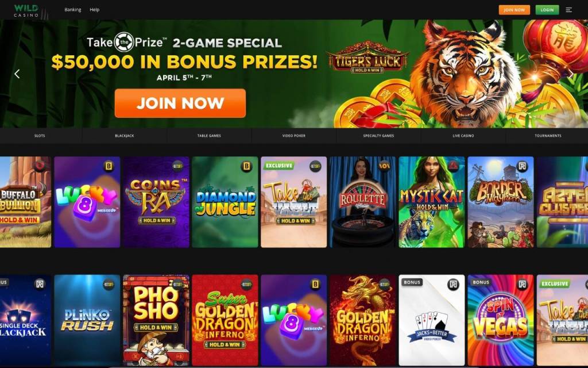Click the orange Join Now header button

[x=514, y=10]
